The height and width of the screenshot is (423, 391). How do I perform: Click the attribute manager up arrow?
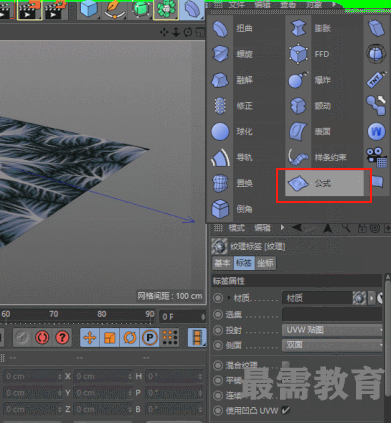tap(328, 228)
